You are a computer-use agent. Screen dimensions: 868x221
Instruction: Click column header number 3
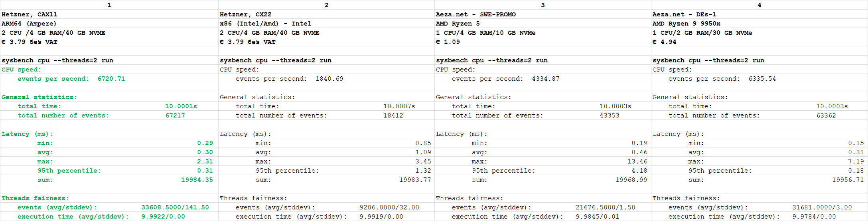542,5
